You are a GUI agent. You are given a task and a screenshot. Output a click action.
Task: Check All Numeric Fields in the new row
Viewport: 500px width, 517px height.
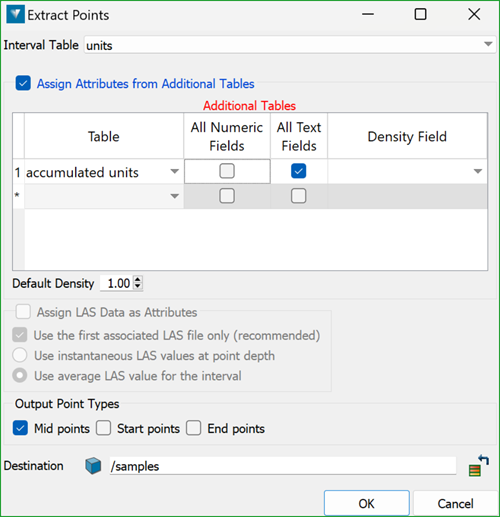tap(227, 196)
